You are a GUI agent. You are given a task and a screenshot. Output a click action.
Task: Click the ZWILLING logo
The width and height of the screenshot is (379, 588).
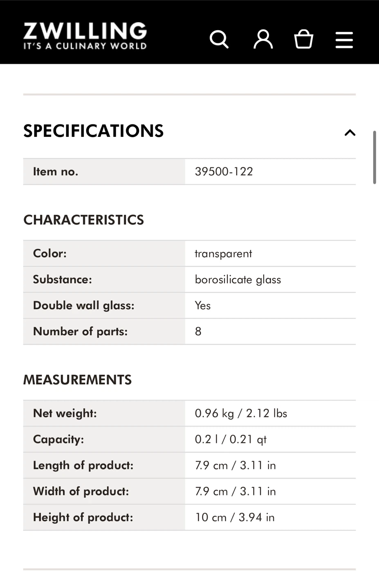[85, 36]
